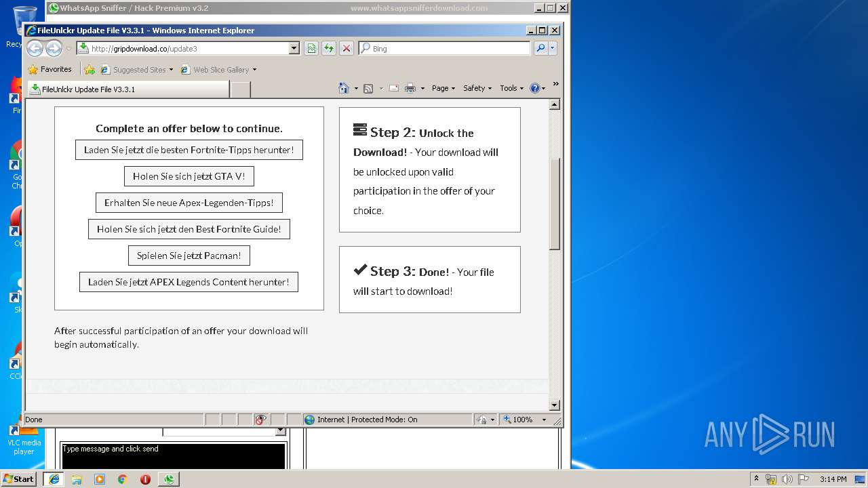Open the WhatsApp Sniffer window dropdown arrow
The image size is (868, 488).
(x=281, y=431)
